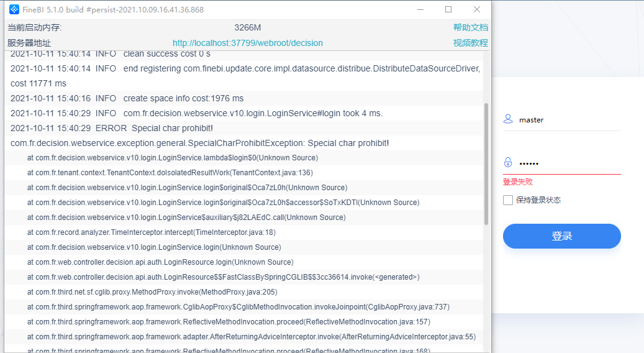Select the ERROR Special char prohibit! log line

pyautogui.click(x=112, y=128)
